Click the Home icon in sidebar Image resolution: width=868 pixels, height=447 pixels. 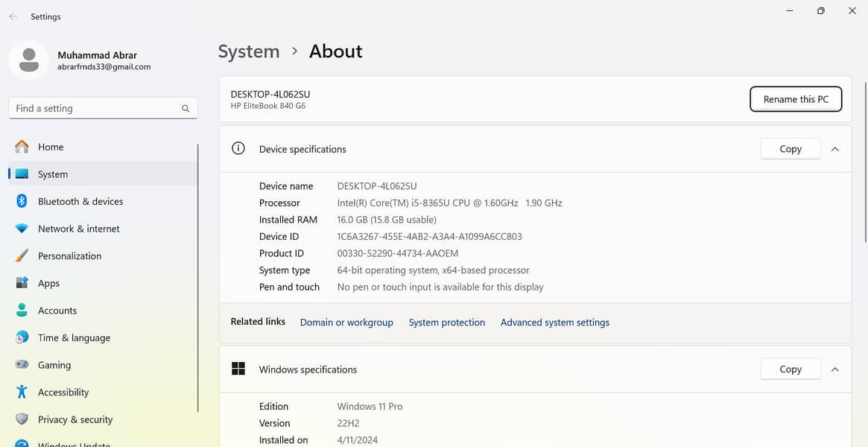22,147
